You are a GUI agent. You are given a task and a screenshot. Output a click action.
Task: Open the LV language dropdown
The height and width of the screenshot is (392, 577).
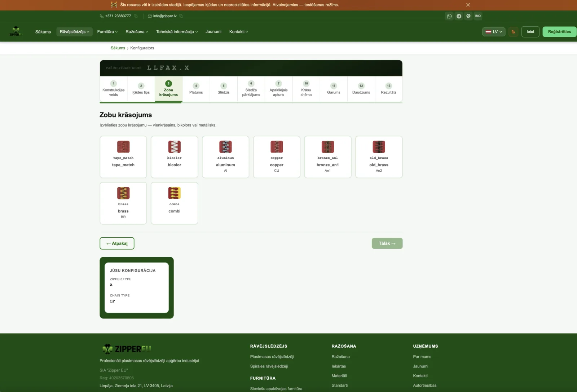pyautogui.click(x=494, y=32)
